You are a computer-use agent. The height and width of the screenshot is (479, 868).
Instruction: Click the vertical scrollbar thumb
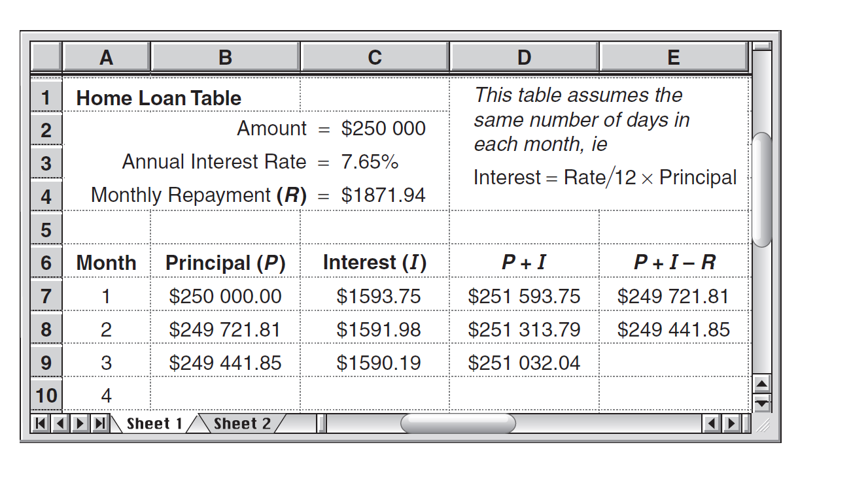[763, 190]
